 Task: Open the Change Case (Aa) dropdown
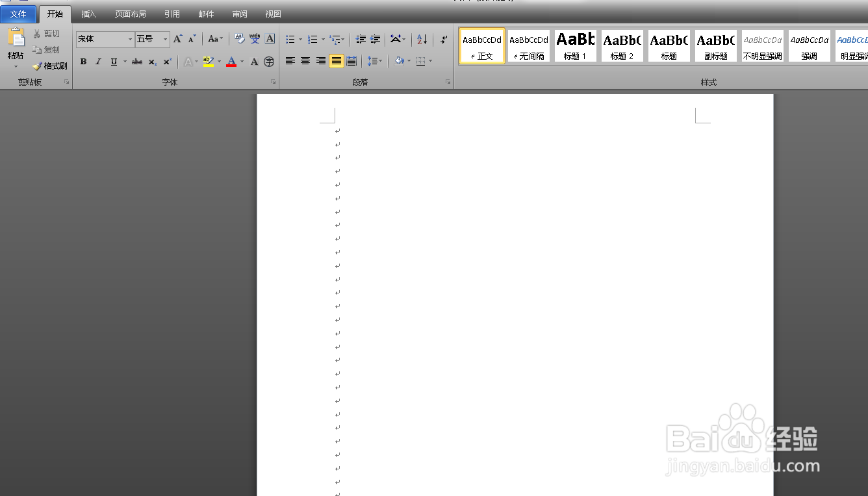pos(215,39)
